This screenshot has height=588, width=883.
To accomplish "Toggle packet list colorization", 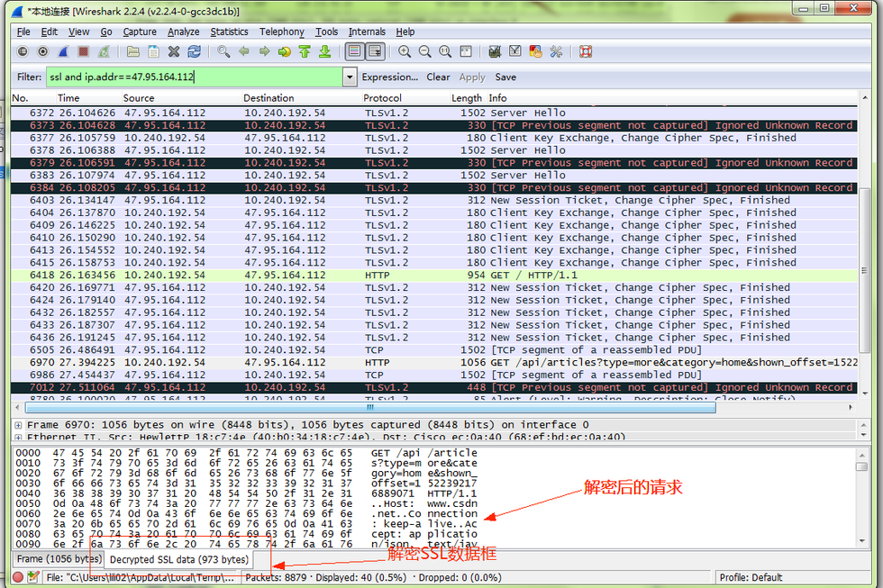I will [354, 51].
